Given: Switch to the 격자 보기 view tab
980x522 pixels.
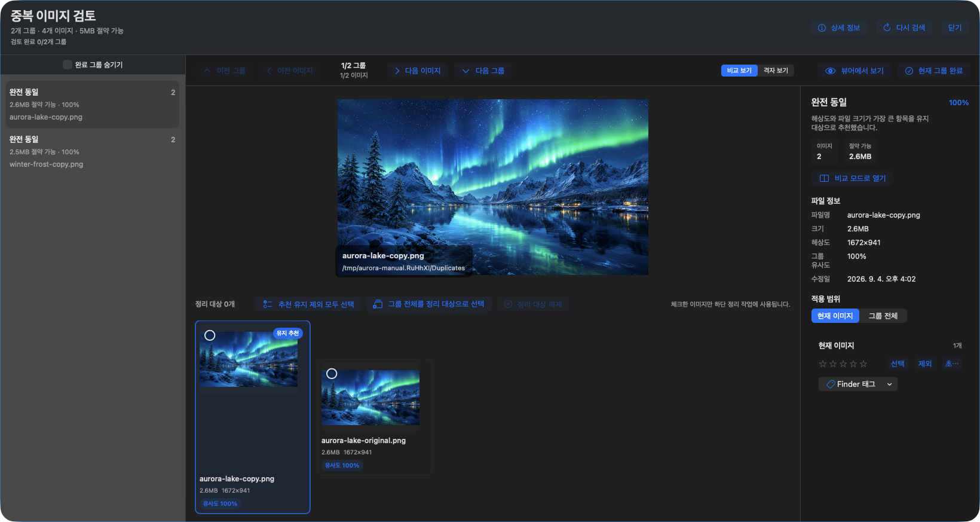Looking at the screenshot, I should tap(776, 71).
